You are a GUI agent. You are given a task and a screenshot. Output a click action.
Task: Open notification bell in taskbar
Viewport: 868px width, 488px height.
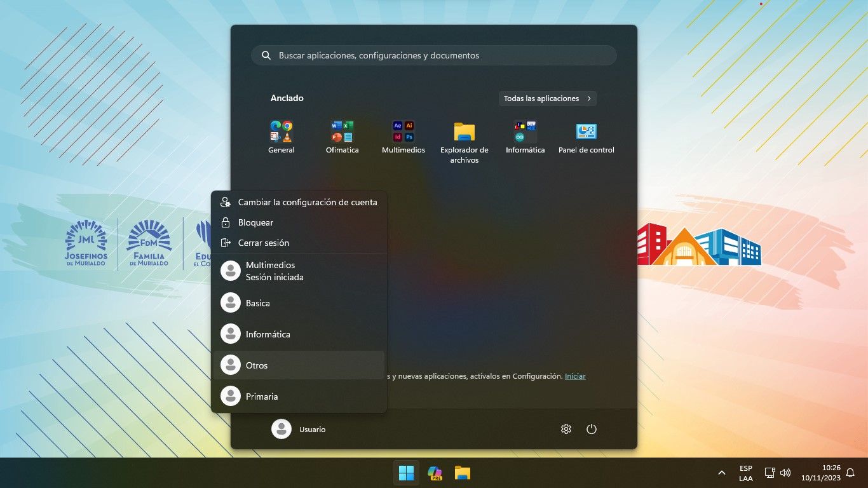pyautogui.click(x=850, y=473)
